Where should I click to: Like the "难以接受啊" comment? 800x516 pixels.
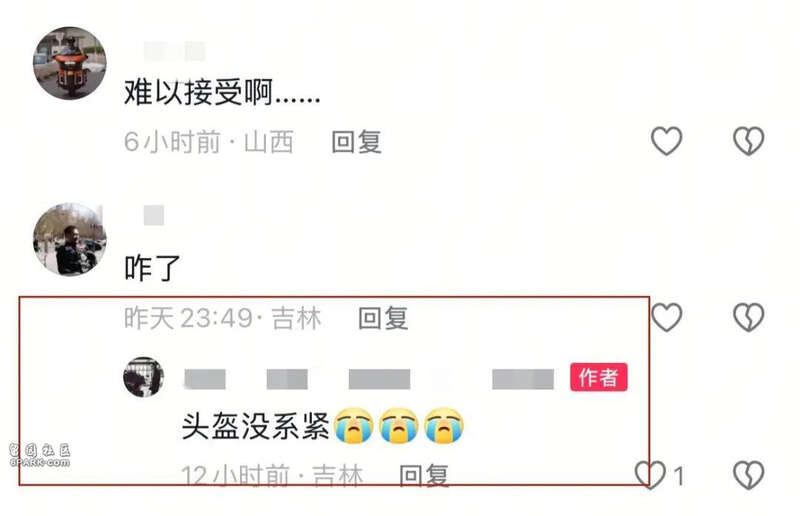pos(666,141)
